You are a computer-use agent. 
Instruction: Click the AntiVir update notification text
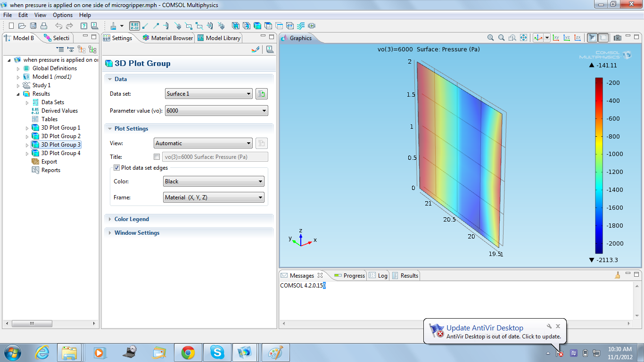click(x=504, y=337)
